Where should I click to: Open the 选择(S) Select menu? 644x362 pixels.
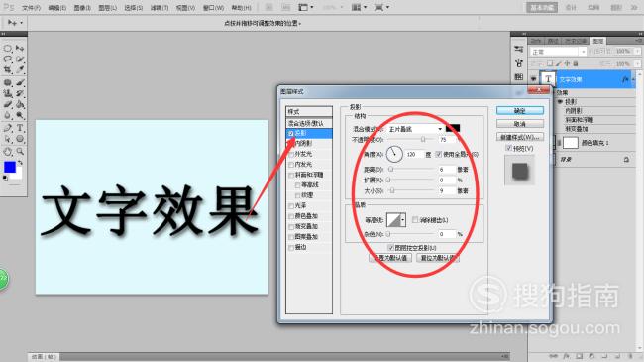tap(133, 8)
